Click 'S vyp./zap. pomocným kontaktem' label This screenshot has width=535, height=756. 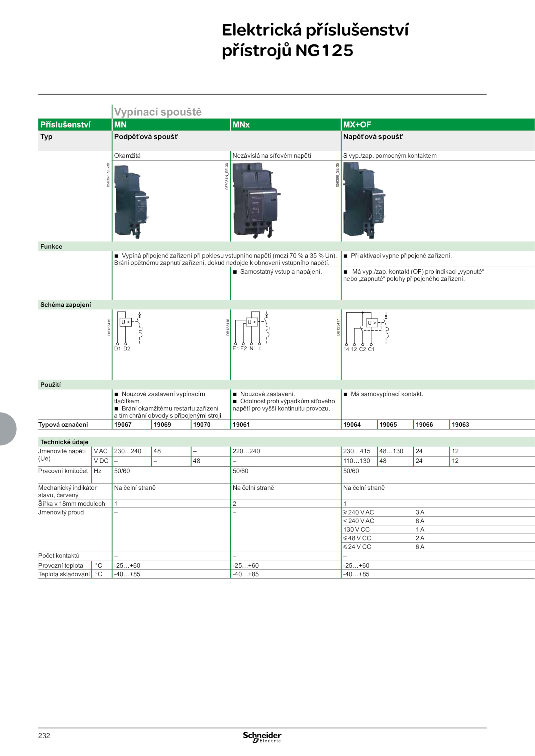[x=390, y=156]
